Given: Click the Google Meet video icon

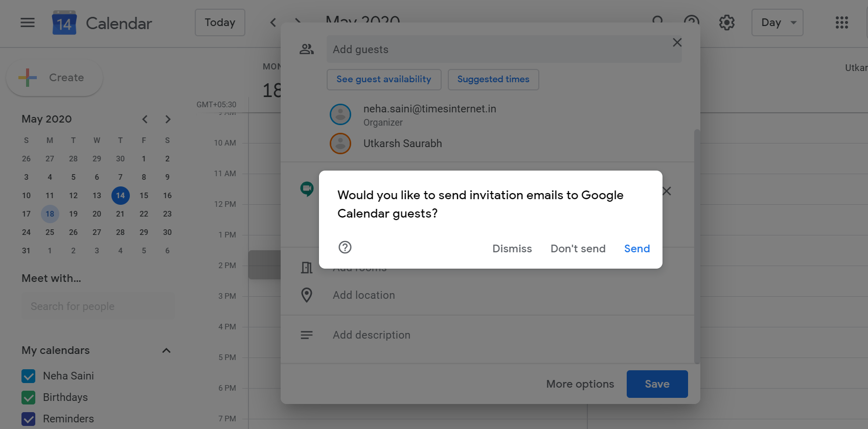Looking at the screenshot, I should [307, 189].
